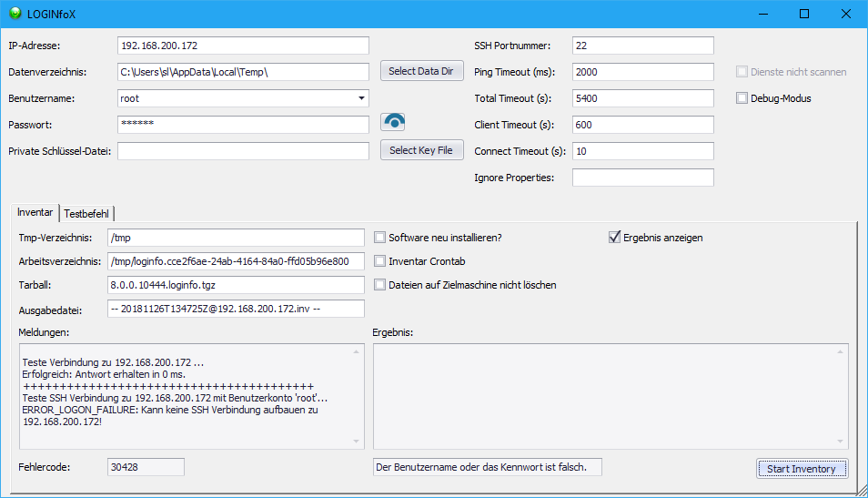
Task: Click the LOGINfoX app icon in title bar
Action: pos(15,14)
